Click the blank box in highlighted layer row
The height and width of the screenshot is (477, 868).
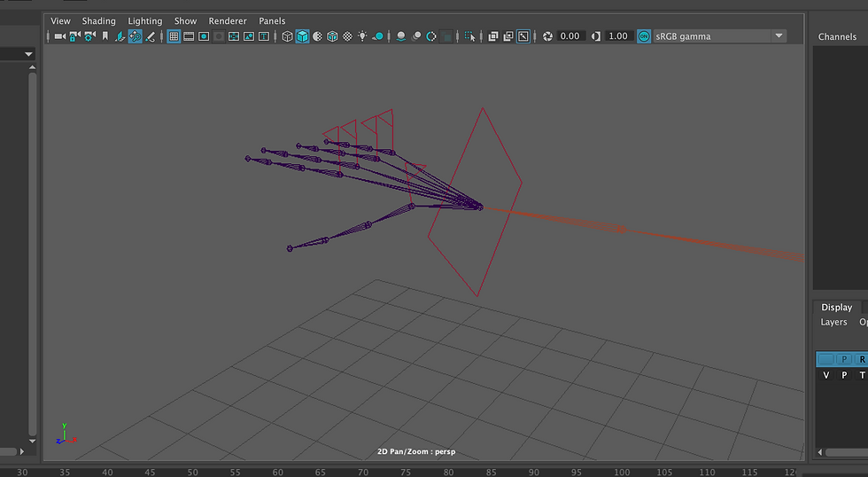coord(825,359)
